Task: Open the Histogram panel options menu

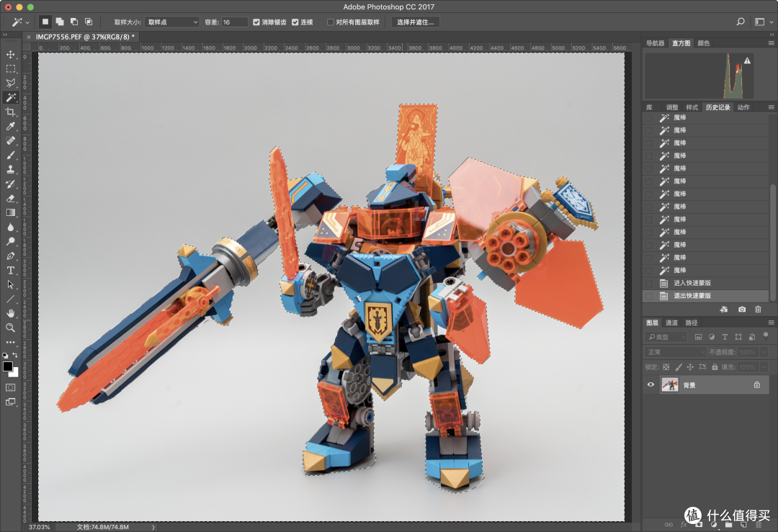Action: (771, 43)
